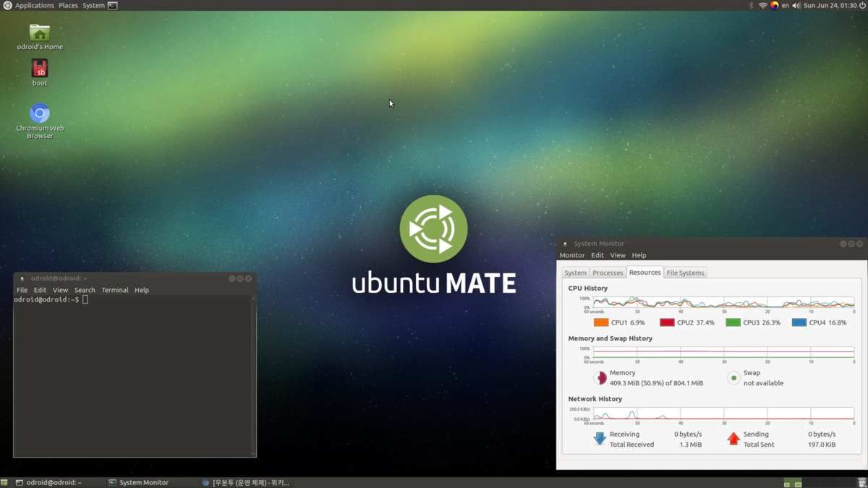868x488 pixels.
Task: Open the trash icon in the bottom panel
Action: (x=861, y=482)
